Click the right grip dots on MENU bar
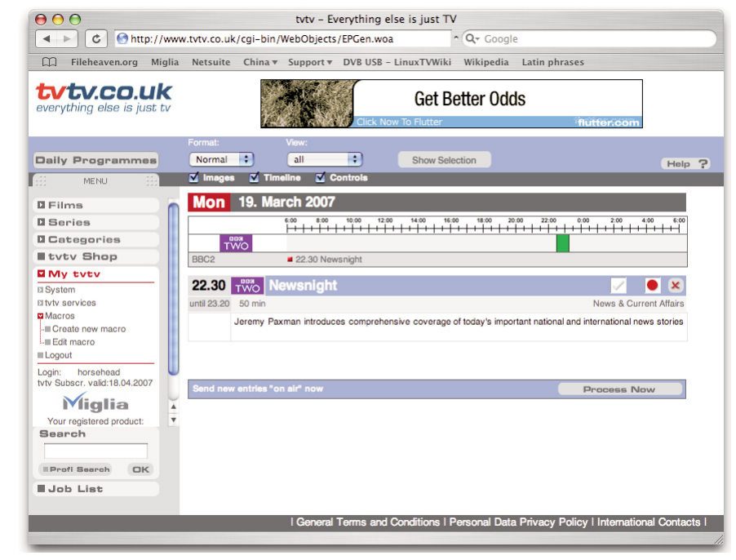Screen dimensions: 736x560 click(x=151, y=180)
